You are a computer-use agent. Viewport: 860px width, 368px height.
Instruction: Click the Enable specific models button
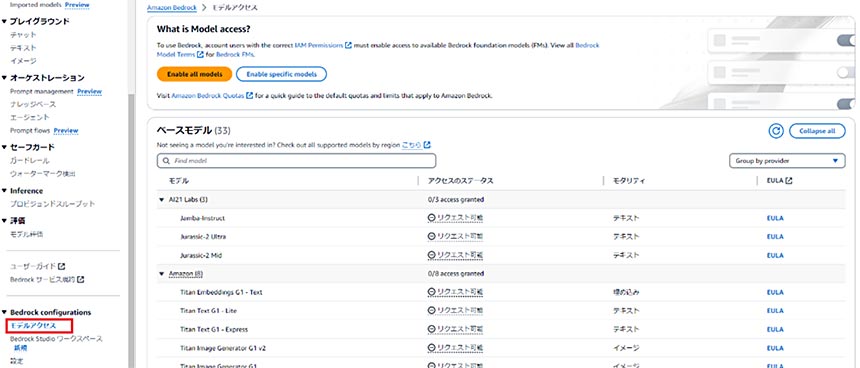tap(281, 74)
